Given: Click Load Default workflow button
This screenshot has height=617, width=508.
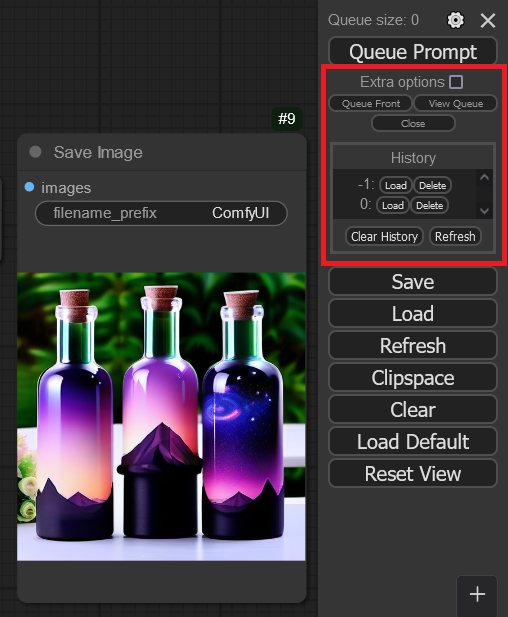Looking at the screenshot, I should [x=413, y=442].
